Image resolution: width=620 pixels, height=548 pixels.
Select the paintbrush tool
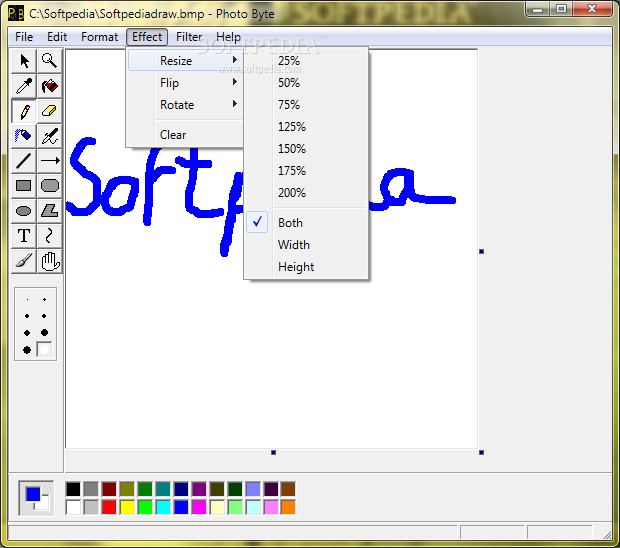click(x=24, y=261)
